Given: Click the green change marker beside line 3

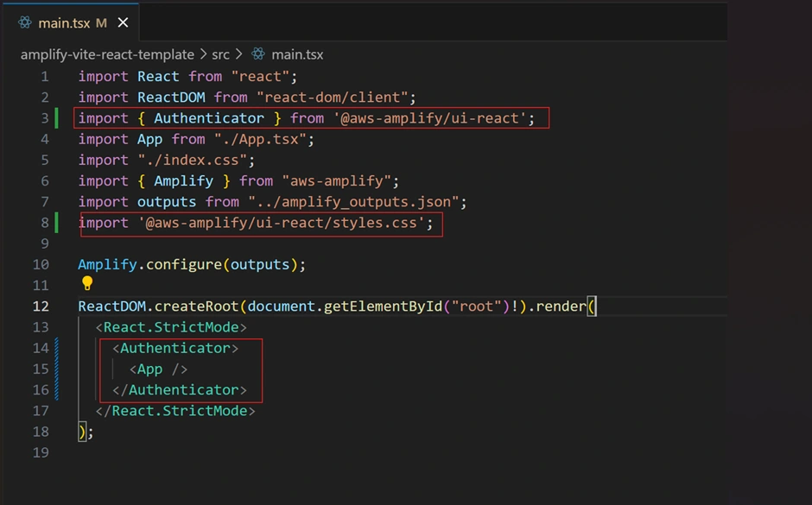Looking at the screenshot, I should coord(57,118).
